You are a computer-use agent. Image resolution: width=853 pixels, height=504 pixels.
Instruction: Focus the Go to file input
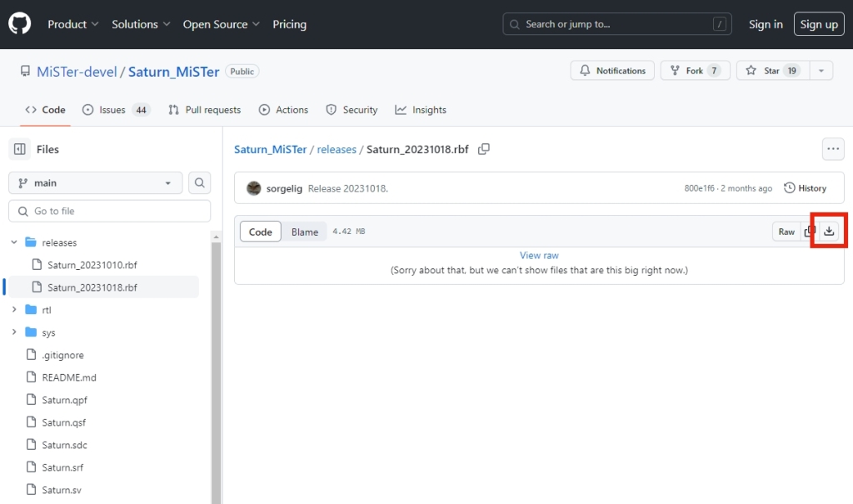pyautogui.click(x=110, y=211)
